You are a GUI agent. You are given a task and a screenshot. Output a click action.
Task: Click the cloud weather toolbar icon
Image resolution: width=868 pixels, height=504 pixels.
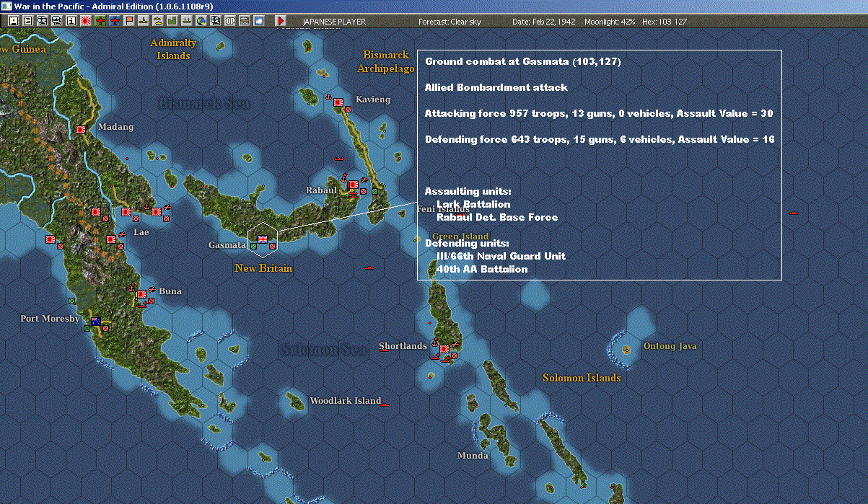258,21
